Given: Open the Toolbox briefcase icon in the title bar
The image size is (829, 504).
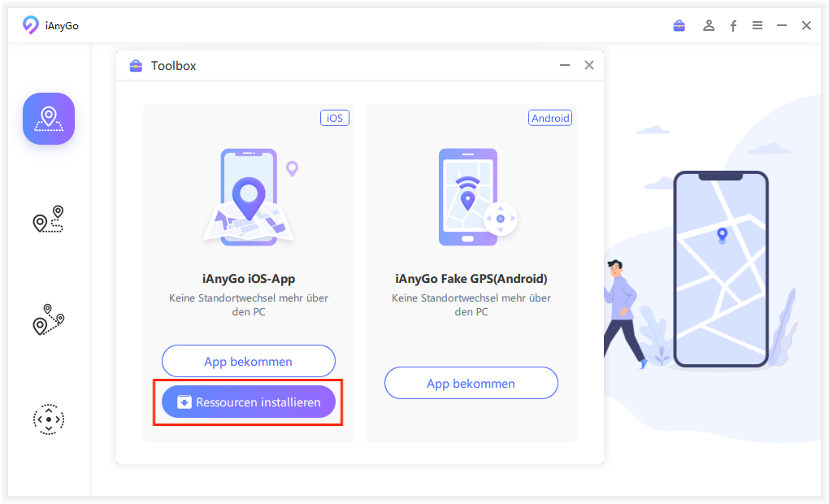Looking at the screenshot, I should click(x=679, y=26).
